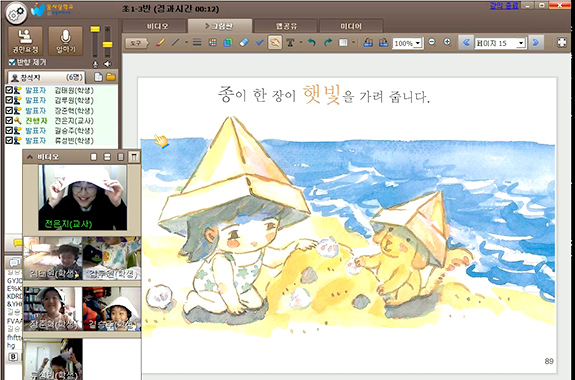Switch to the 비디오 tab
Screen dimensions: 575x380
[x=154, y=26]
